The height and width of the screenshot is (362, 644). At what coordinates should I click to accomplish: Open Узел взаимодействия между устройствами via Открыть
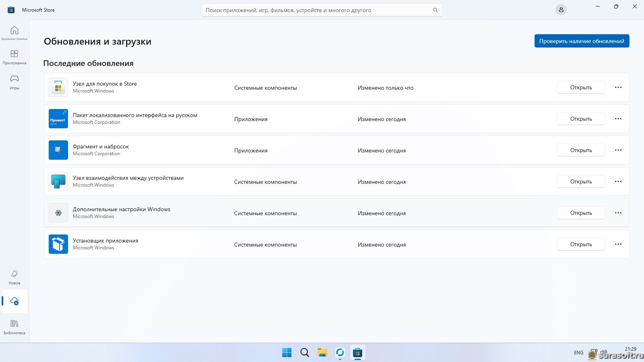pyautogui.click(x=581, y=181)
